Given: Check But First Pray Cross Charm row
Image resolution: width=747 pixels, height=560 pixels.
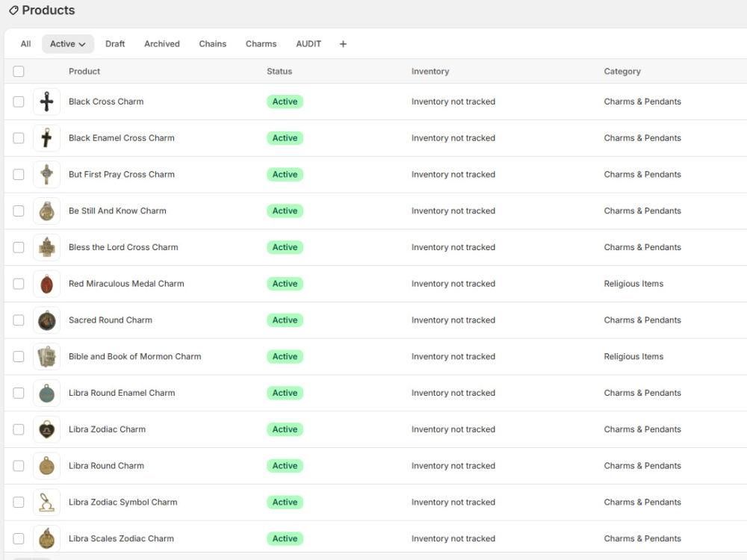Looking at the screenshot, I should (19, 174).
